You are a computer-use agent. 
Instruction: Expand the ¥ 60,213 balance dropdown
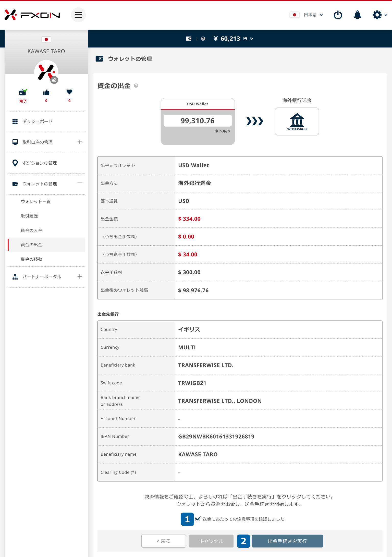pyautogui.click(x=234, y=39)
